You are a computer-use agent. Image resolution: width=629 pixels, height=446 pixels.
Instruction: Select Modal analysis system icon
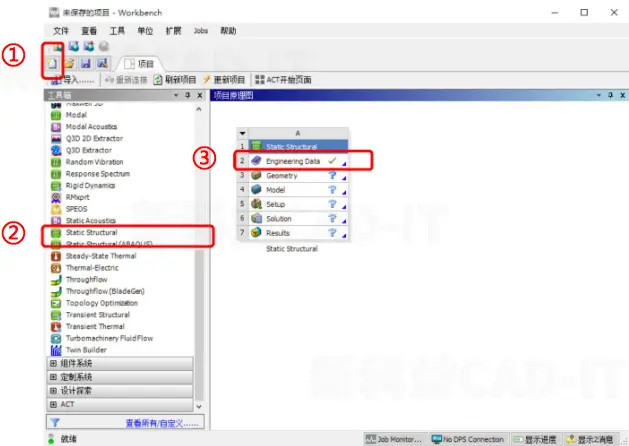(56, 115)
